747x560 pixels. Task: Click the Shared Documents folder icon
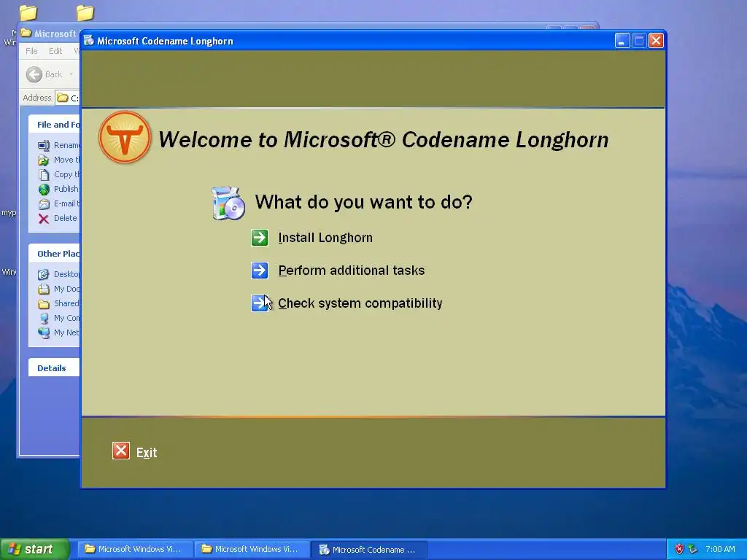(44, 304)
